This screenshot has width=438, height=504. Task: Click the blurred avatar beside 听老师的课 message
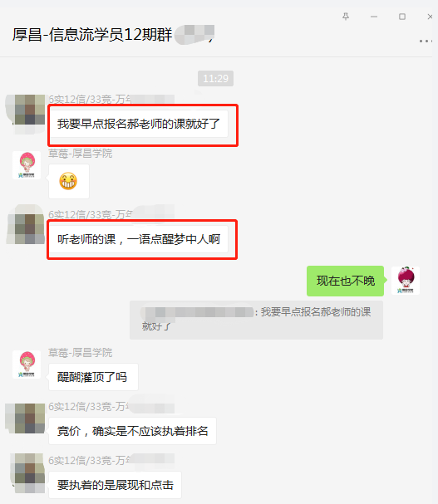(x=27, y=225)
